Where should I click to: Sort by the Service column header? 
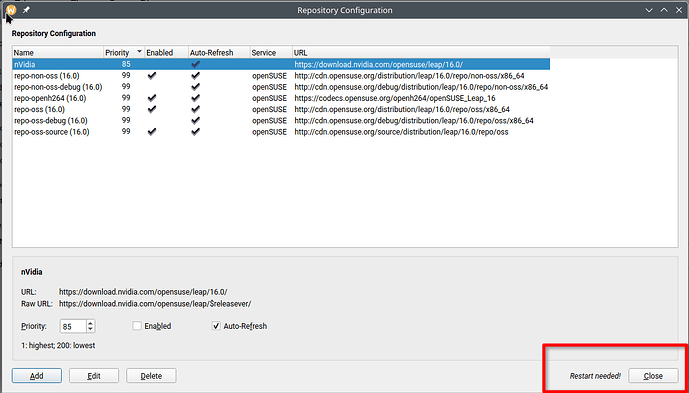click(x=271, y=53)
